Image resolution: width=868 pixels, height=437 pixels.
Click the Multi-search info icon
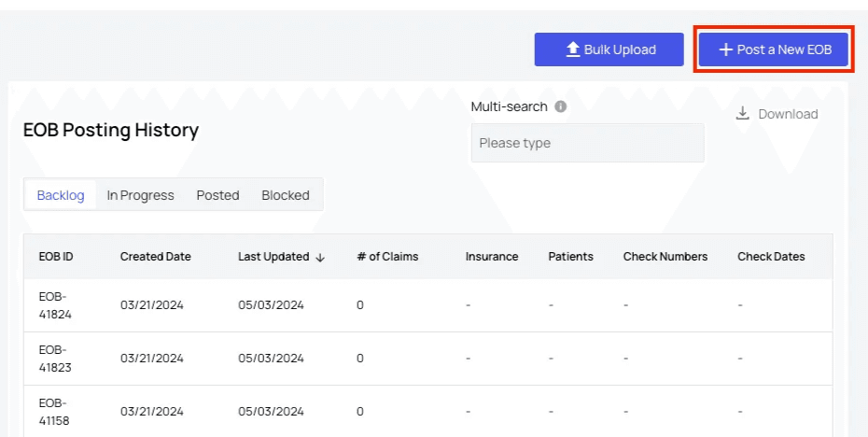pos(561,106)
